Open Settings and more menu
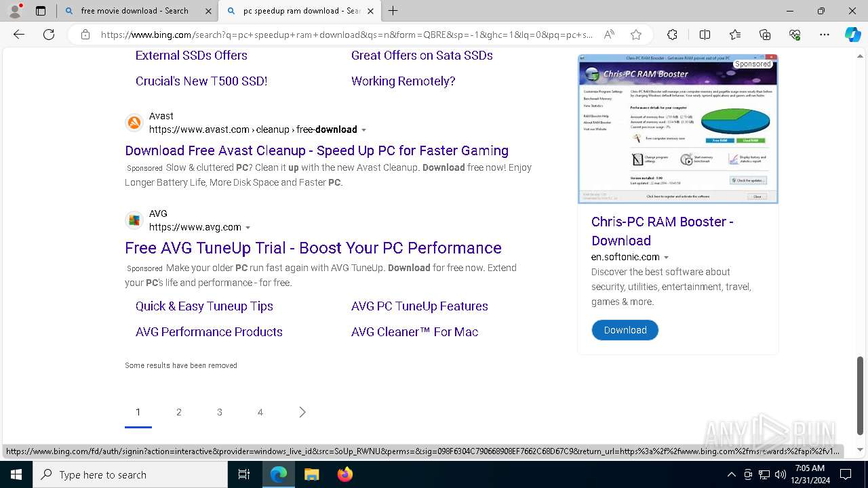868x488 pixels. click(x=825, y=35)
